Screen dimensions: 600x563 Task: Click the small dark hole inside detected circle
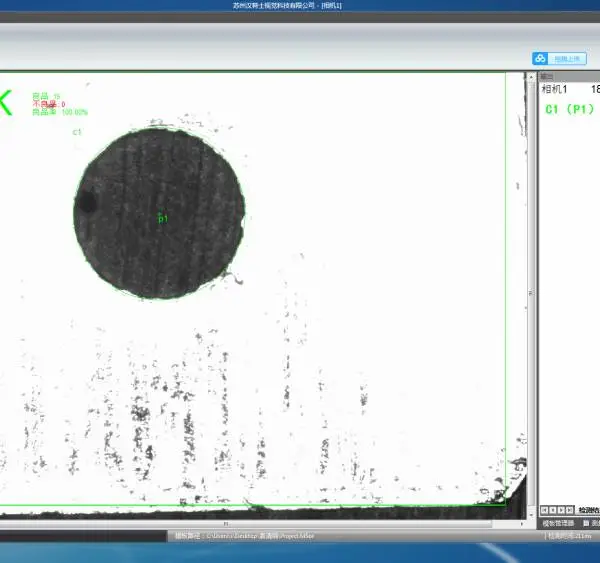point(86,201)
